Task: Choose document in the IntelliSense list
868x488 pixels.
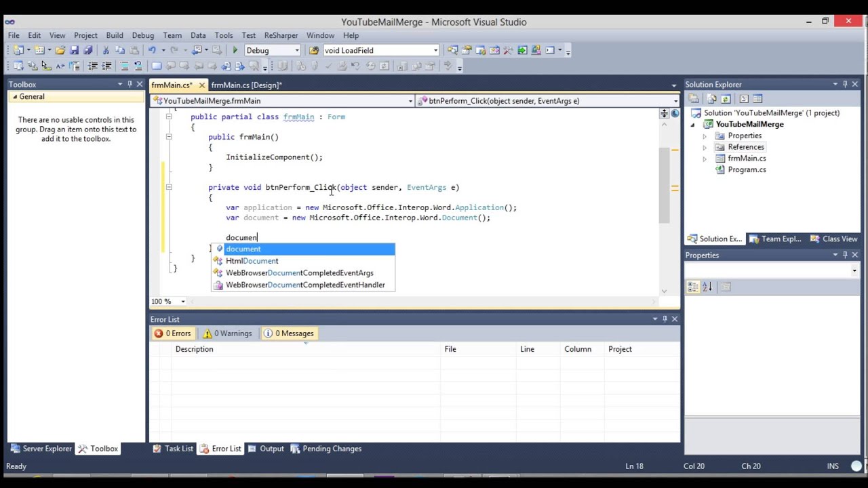Action: click(x=303, y=249)
